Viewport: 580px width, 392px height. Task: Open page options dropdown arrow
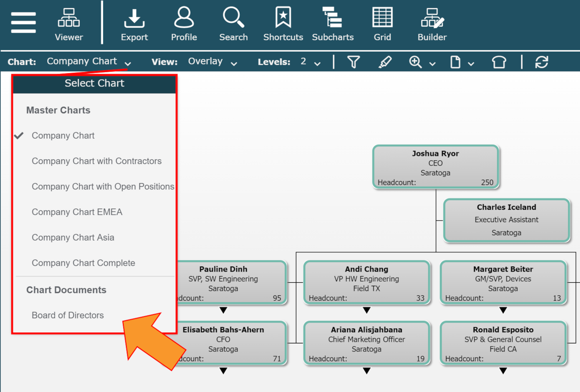tap(471, 64)
